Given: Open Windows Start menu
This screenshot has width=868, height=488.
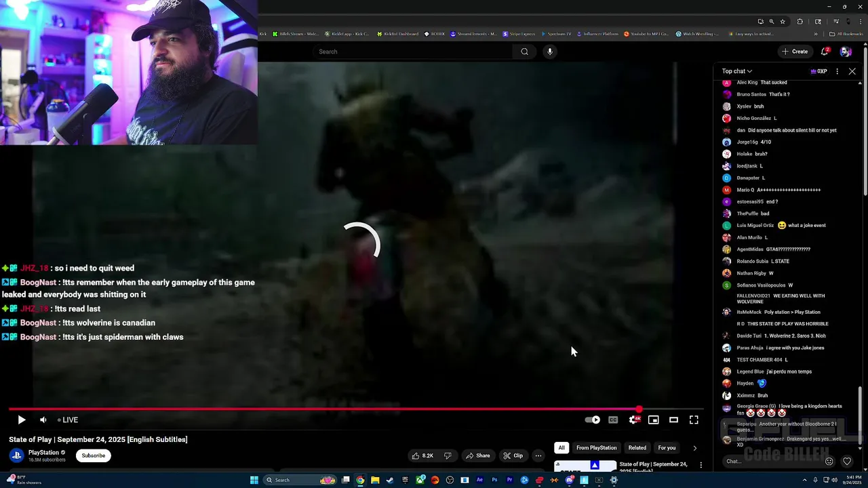Looking at the screenshot, I should click(x=254, y=480).
